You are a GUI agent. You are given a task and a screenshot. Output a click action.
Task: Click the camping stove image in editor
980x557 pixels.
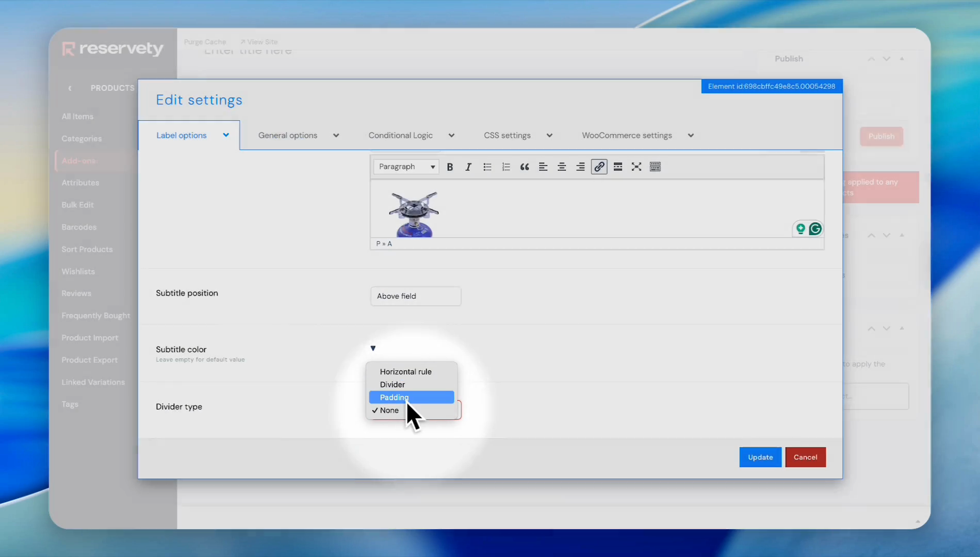click(414, 214)
